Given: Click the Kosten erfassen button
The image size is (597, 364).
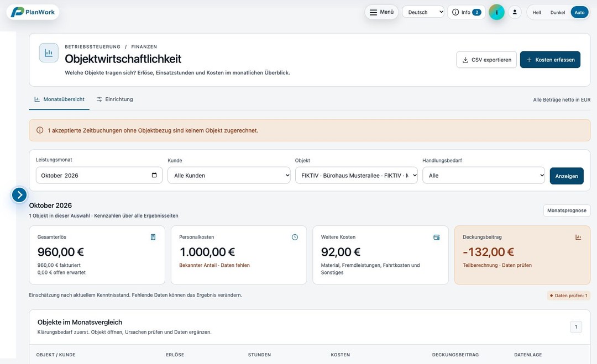Looking at the screenshot, I should tap(550, 60).
